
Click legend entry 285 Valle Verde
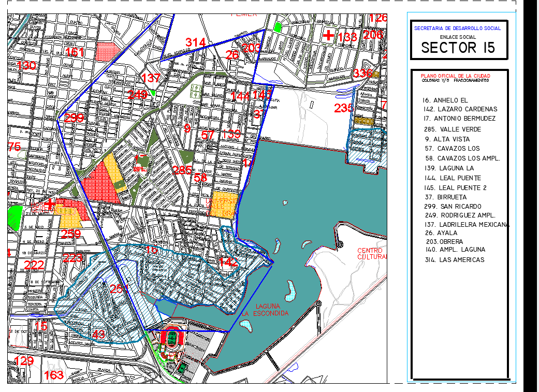[x=453, y=129]
